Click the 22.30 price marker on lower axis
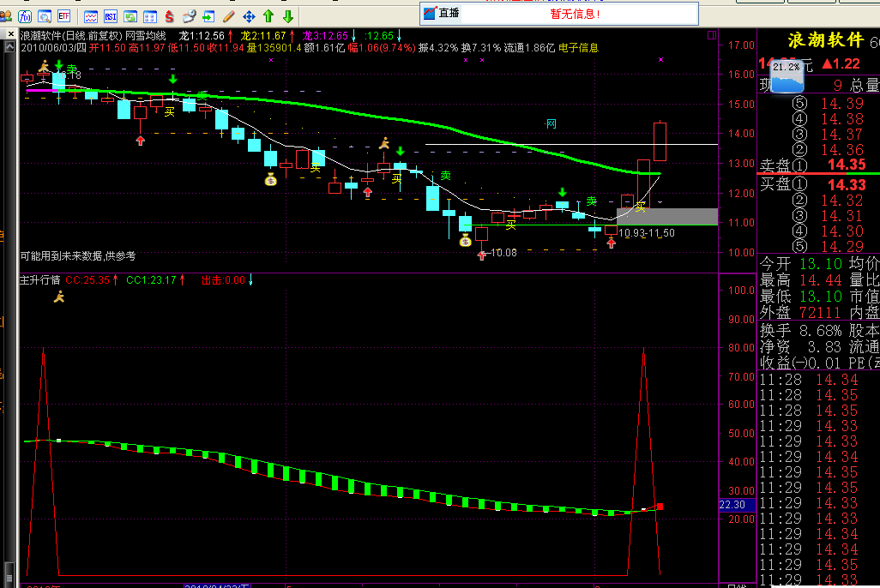The width and height of the screenshot is (880, 588). (x=736, y=505)
